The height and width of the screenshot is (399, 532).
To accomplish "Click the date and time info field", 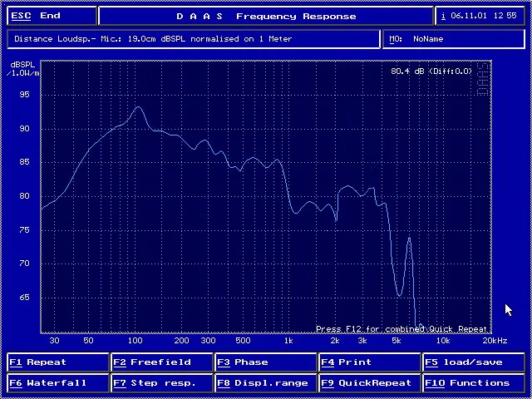I will [480, 16].
